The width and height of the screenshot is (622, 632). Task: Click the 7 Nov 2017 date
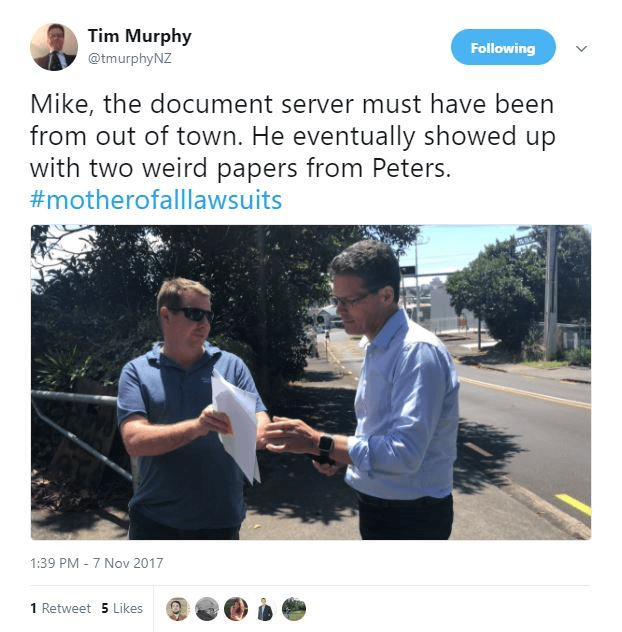[x=128, y=563]
